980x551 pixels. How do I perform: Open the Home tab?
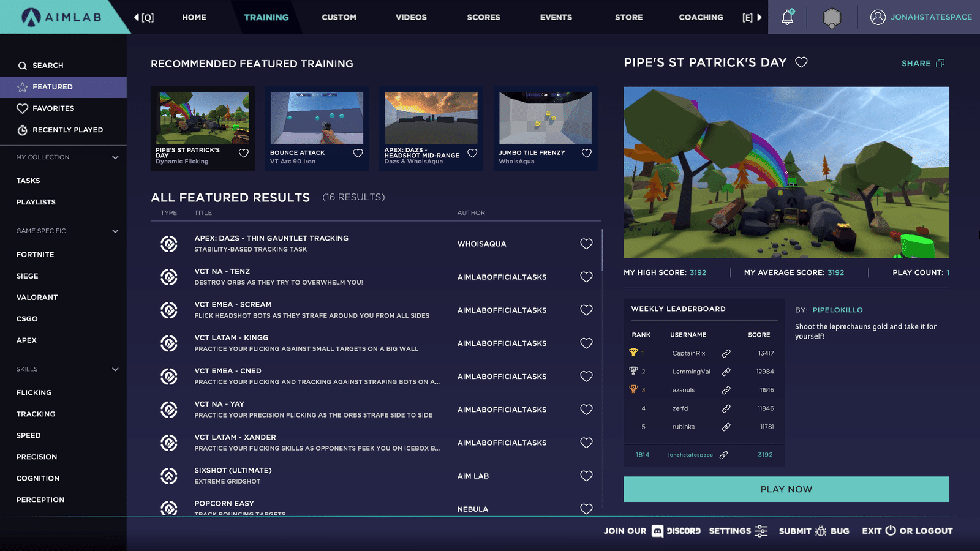pyautogui.click(x=194, y=17)
